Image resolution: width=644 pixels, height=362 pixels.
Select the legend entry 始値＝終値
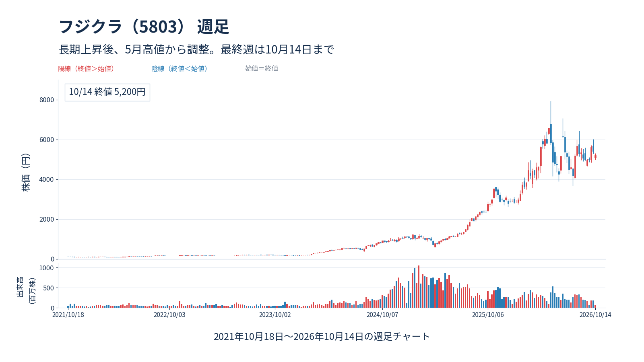262,68
